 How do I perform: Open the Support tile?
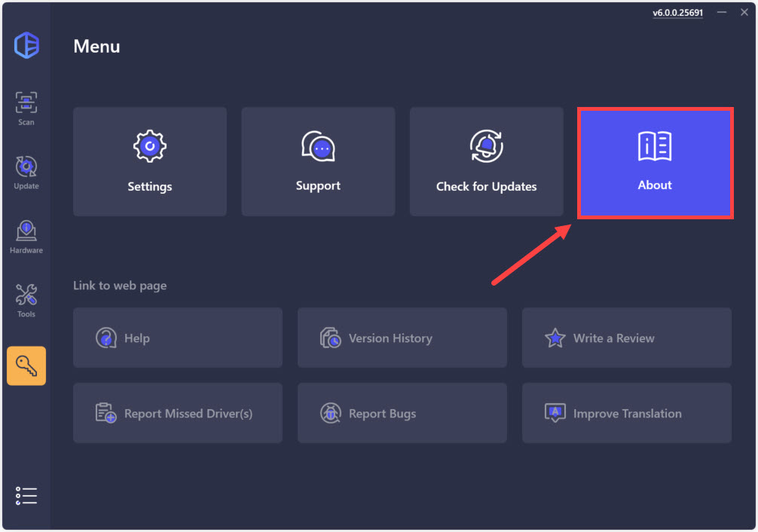(318, 161)
